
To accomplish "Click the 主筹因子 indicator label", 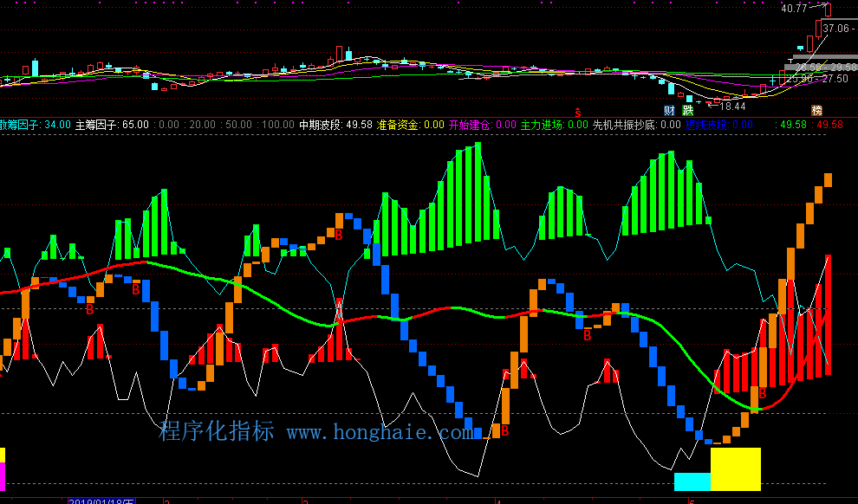I will 99,125.
